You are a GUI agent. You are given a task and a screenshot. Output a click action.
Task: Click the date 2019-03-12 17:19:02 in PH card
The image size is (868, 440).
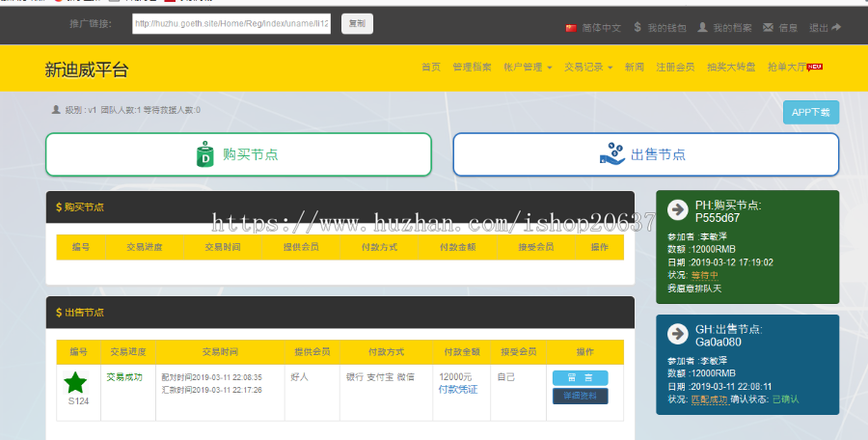[731, 262]
